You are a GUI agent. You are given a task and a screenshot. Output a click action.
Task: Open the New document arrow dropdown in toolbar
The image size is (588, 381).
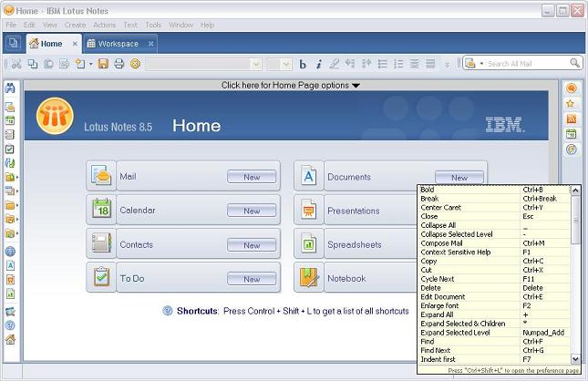pyautogui.click(x=91, y=64)
